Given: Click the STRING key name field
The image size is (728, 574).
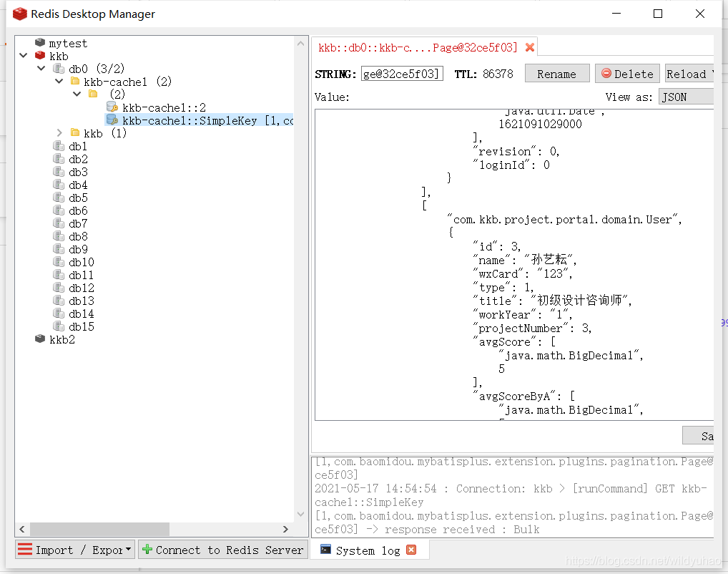Looking at the screenshot, I should coord(402,74).
